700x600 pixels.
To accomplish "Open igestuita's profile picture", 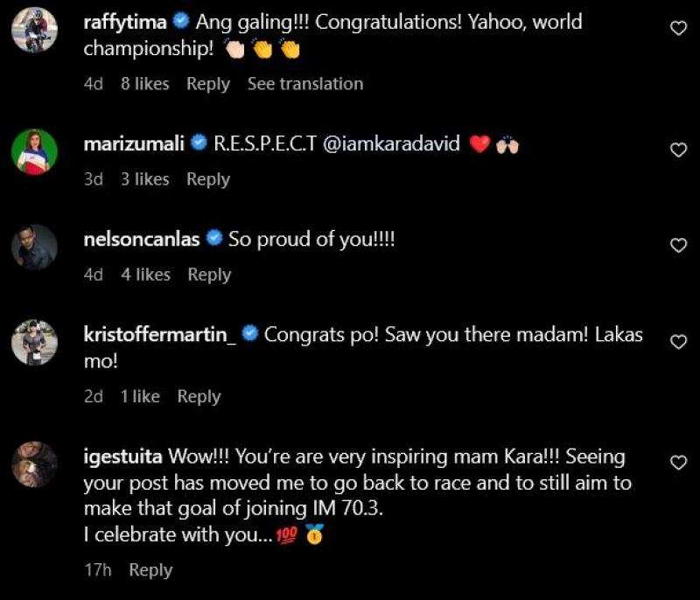I will tap(35, 464).
